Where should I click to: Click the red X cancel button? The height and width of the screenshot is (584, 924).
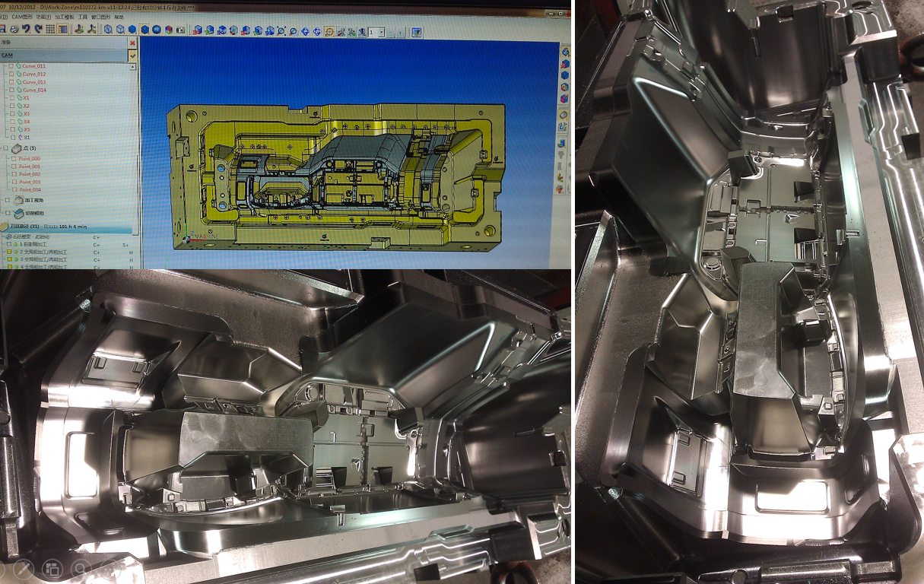coord(133,43)
